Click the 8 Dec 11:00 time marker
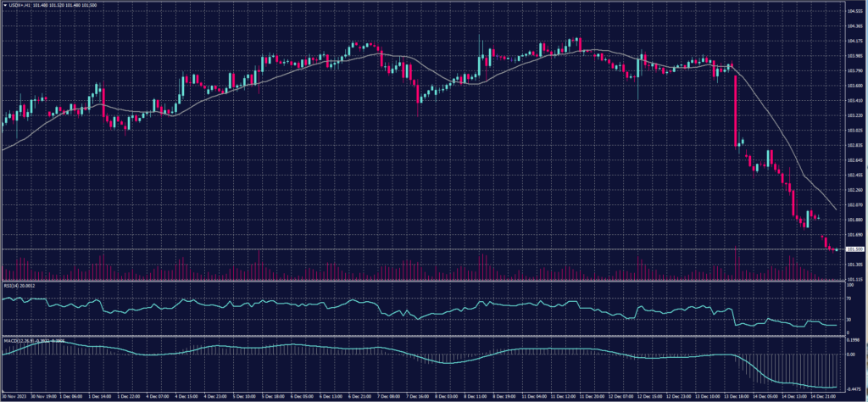Image resolution: width=868 pixels, height=402 pixels. [475, 395]
